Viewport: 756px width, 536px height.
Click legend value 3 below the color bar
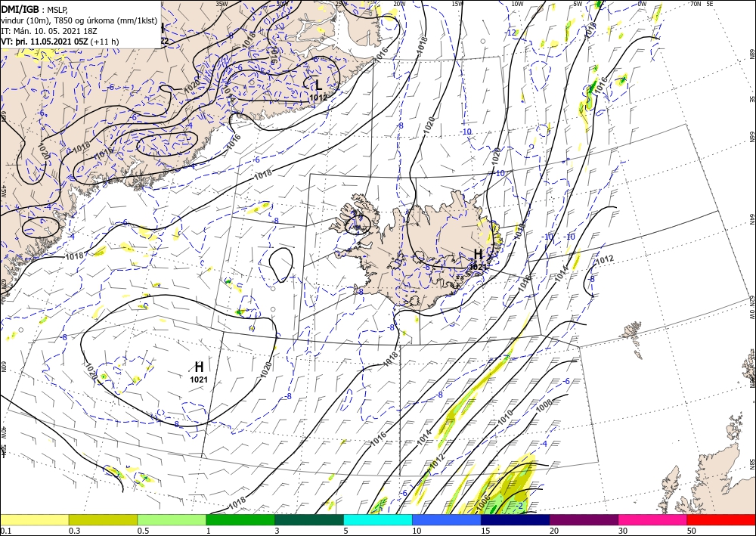coord(277,531)
